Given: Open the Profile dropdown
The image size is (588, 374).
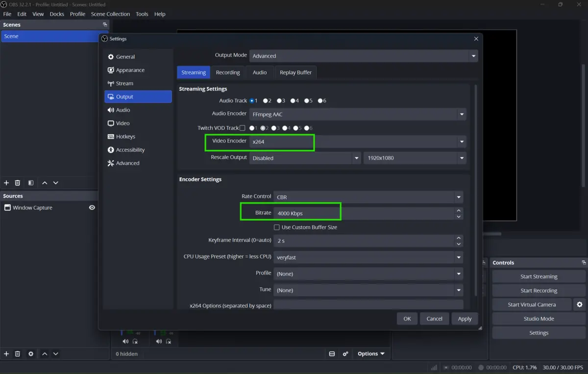Looking at the screenshot, I should 368,274.
